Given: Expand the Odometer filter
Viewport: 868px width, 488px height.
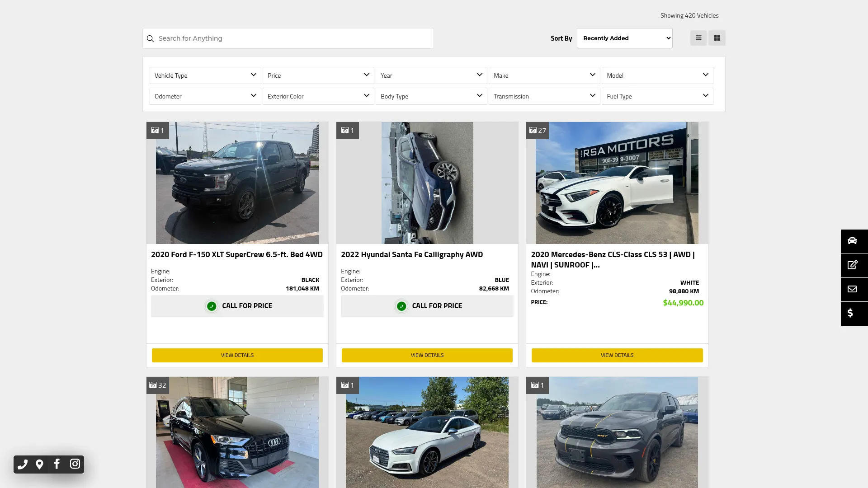Looking at the screenshot, I should 205,96.
